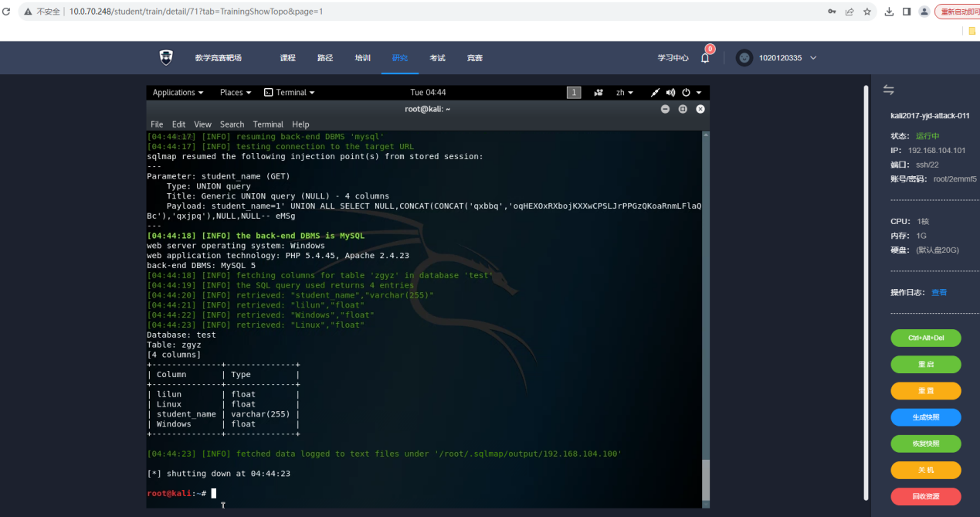Click the Tue 04:44 clock in the Kali panel

428,93
